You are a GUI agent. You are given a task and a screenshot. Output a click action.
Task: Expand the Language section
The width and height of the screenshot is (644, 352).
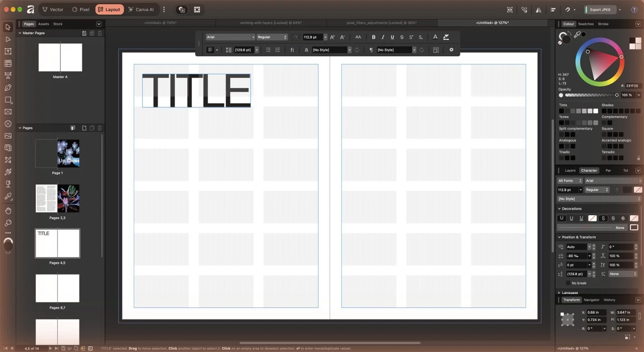click(559, 293)
